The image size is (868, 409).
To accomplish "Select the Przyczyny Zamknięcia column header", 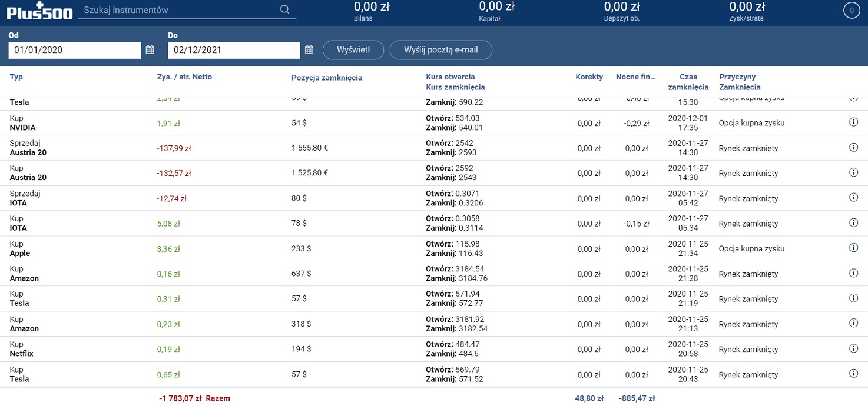I will pos(740,82).
